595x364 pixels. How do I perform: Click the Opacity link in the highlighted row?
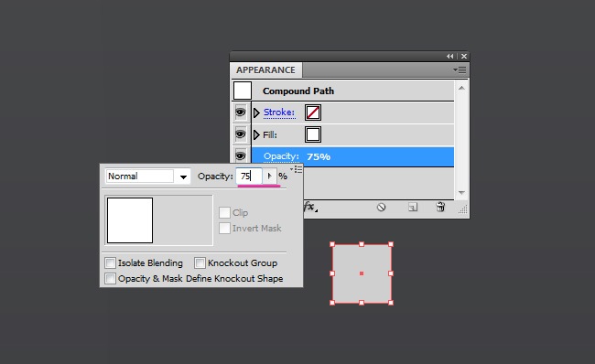point(281,156)
